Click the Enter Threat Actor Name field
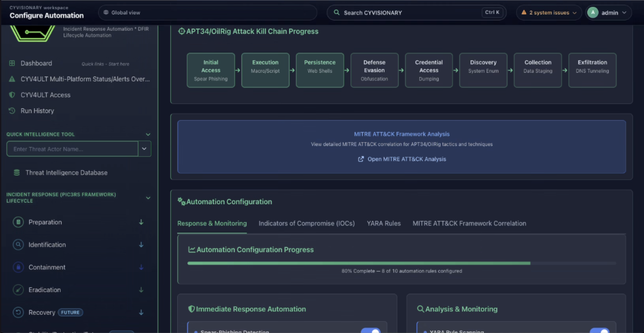The image size is (644, 333). pyautogui.click(x=72, y=149)
